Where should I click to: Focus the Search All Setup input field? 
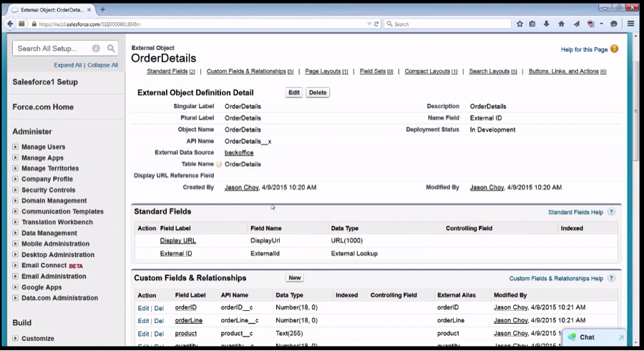(52, 49)
